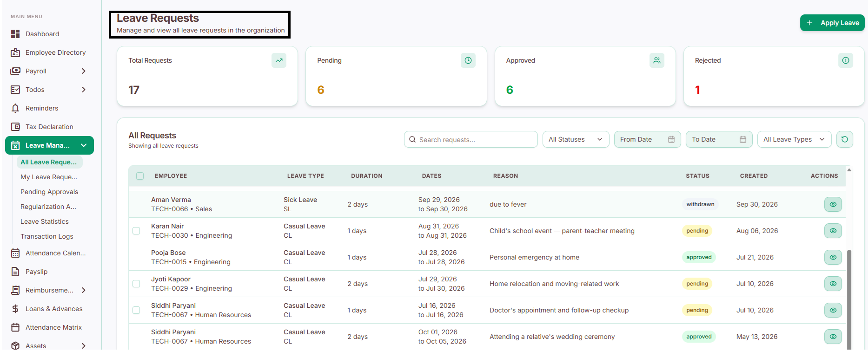
Task: Open Transaction Logs
Action: click(x=47, y=236)
